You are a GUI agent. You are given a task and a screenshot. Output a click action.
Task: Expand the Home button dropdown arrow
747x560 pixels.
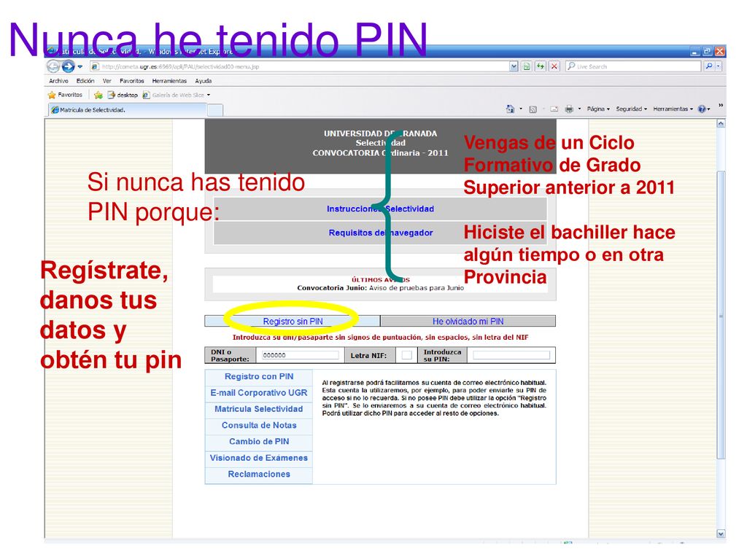pos(521,109)
